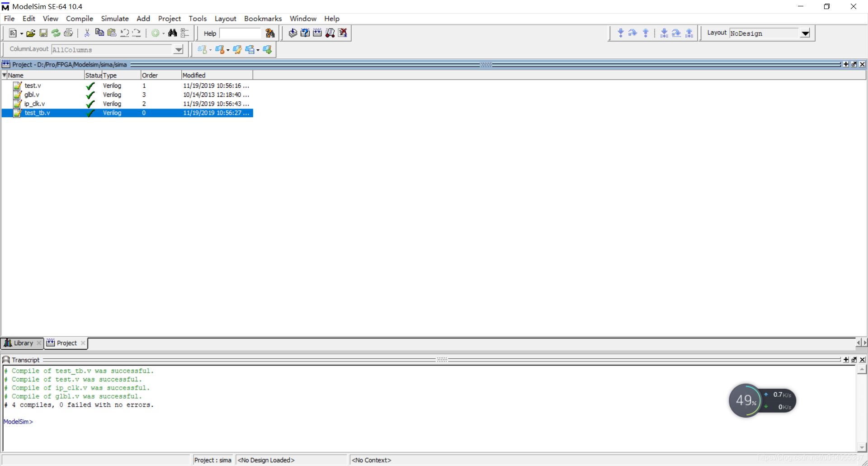Image resolution: width=868 pixels, height=466 pixels.
Task: Sort by the Order column header
Action: point(160,75)
